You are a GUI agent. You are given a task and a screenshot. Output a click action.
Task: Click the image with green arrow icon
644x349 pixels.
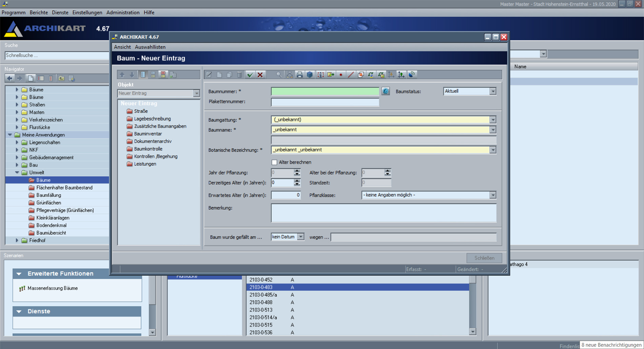click(330, 75)
